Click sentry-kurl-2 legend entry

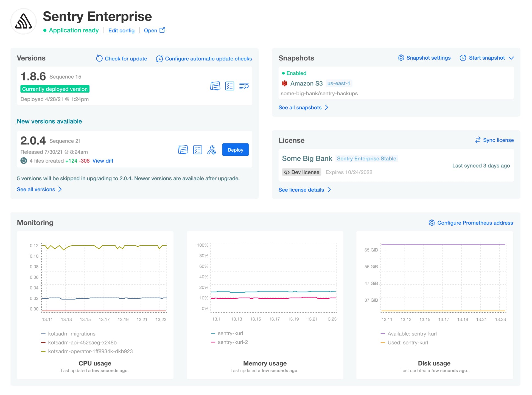coord(229,342)
